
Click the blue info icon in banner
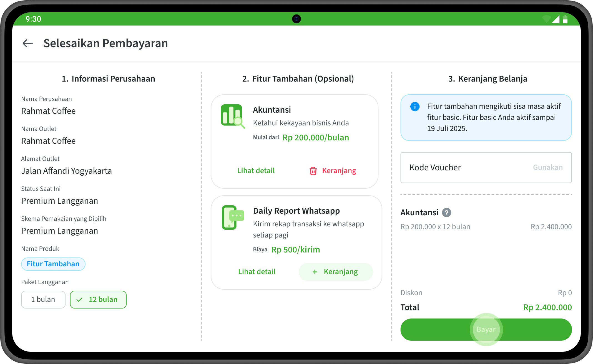pyautogui.click(x=415, y=107)
